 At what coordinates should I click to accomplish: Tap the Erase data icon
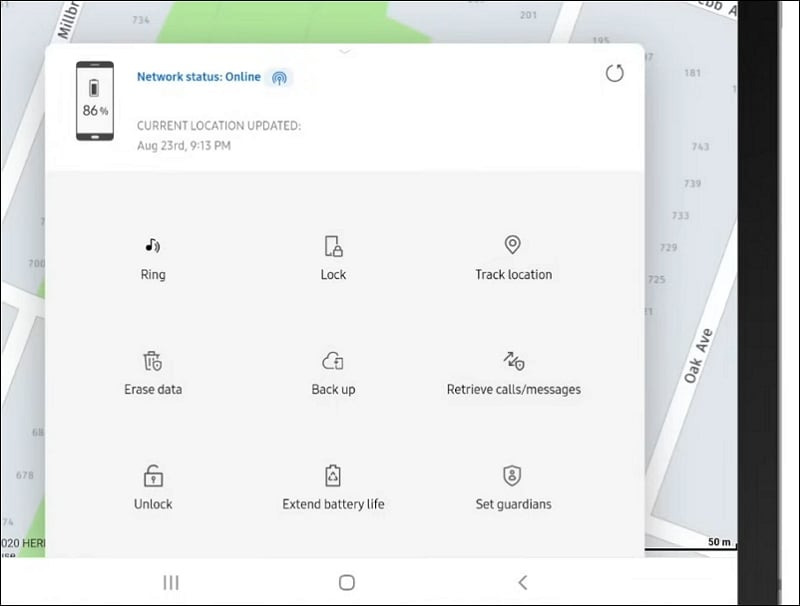[x=153, y=360]
